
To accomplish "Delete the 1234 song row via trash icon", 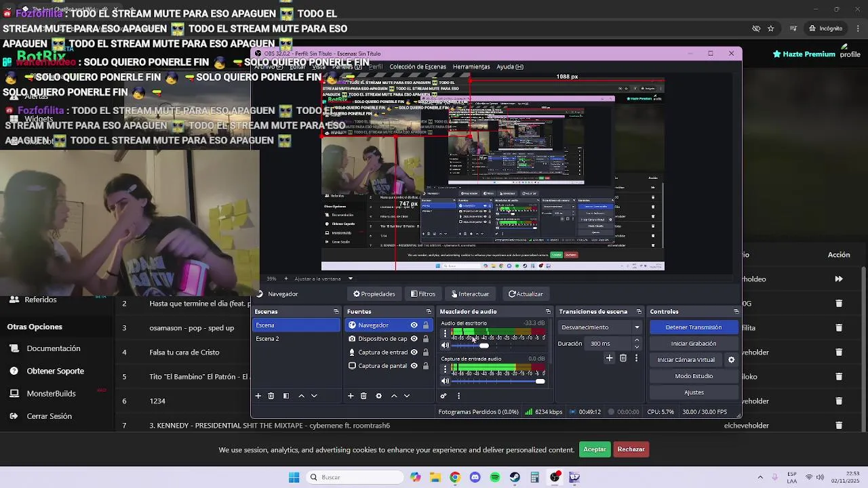I will coord(839,401).
